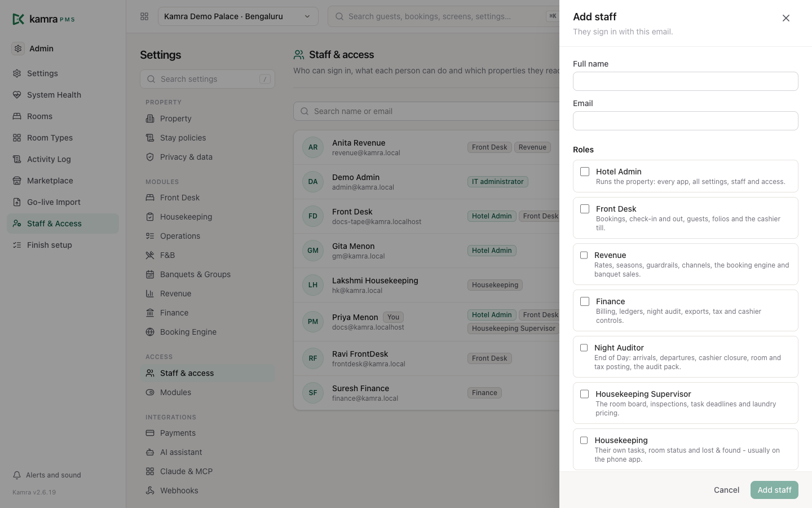Click the Banquets & Groups calendar icon
Screen dimensions: 812x508
(x=150, y=274)
